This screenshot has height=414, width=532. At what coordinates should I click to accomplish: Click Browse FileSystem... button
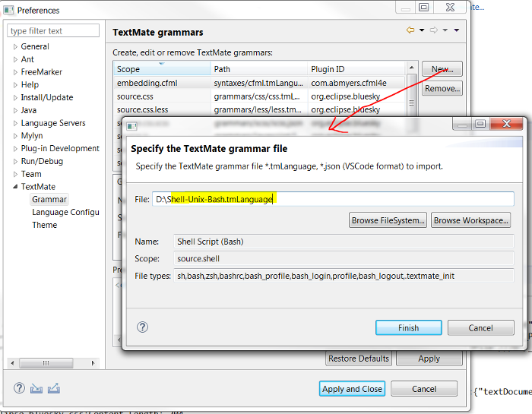pos(388,220)
